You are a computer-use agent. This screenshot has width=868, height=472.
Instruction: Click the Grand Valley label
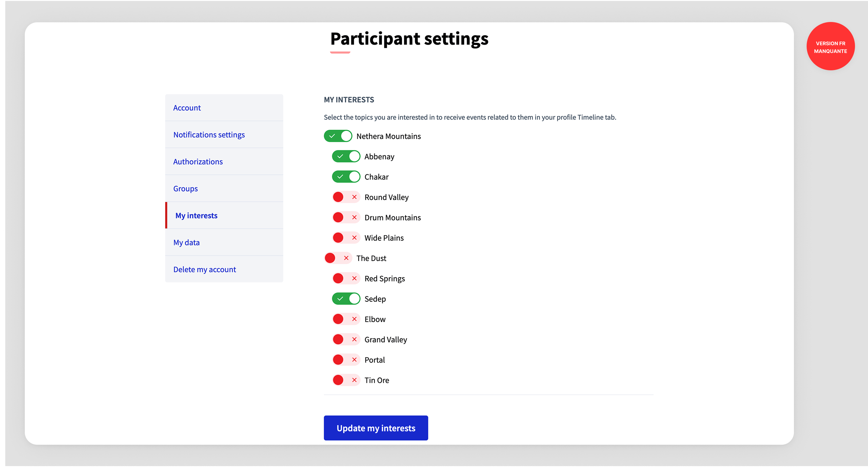click(386, 340)
